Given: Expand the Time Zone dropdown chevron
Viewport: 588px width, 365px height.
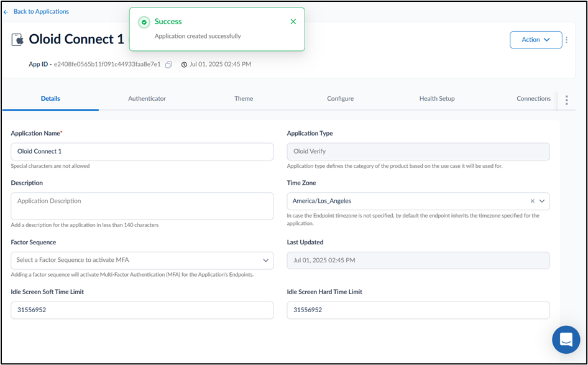Looking at the screenshot, I should pyautogui.click(x=542, y=201).
